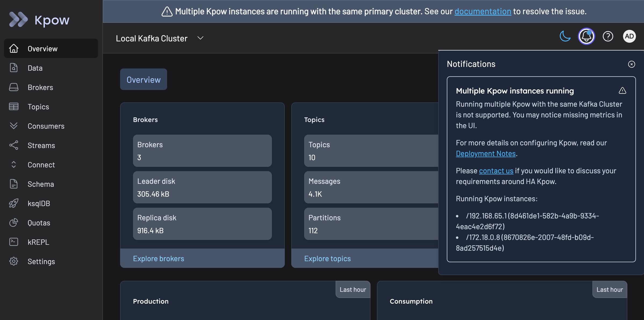The image size is (644, 320).
Task: Expand the Local Kafka Cluster dropdown
Action: 200,38
